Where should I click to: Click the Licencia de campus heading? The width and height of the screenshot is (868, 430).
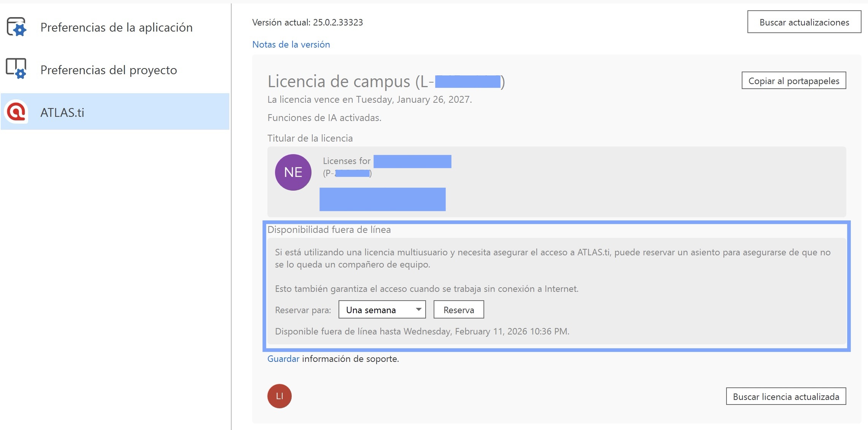click(x=339, y=81)
